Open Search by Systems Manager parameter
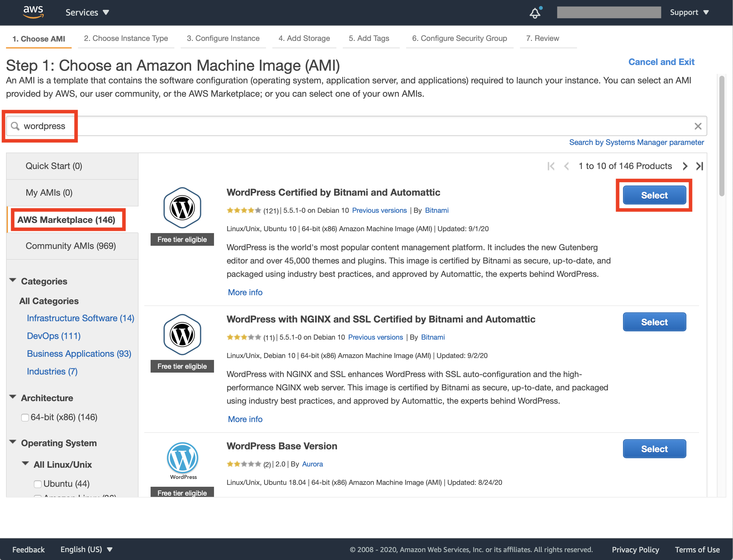733x560 pixels. coord(636,142)
